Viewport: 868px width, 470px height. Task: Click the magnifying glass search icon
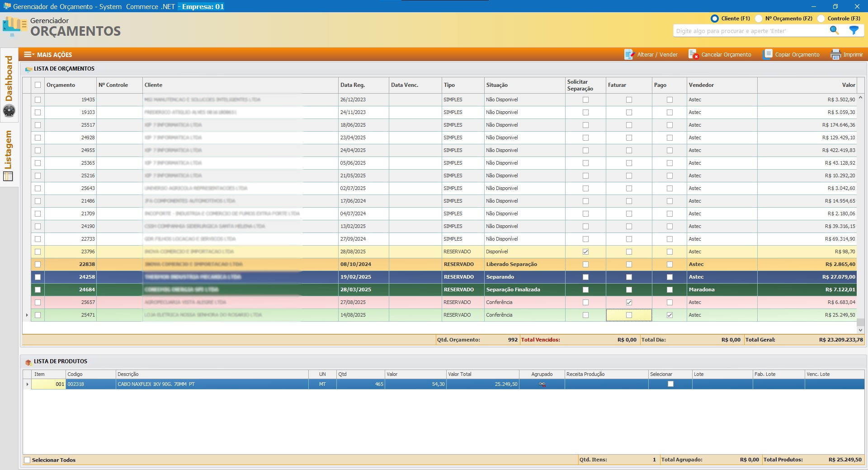834,30
